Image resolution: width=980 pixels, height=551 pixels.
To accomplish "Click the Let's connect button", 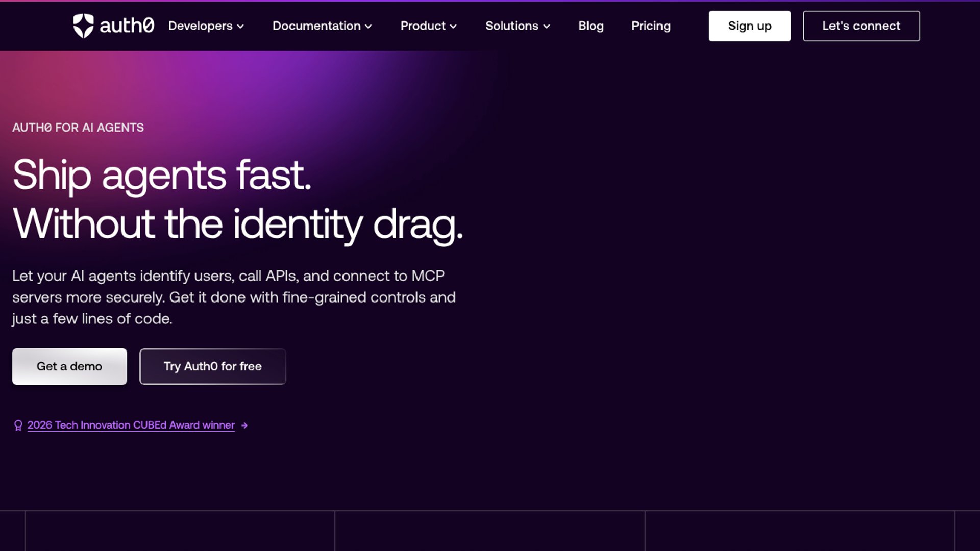I will tap(862, 26).
